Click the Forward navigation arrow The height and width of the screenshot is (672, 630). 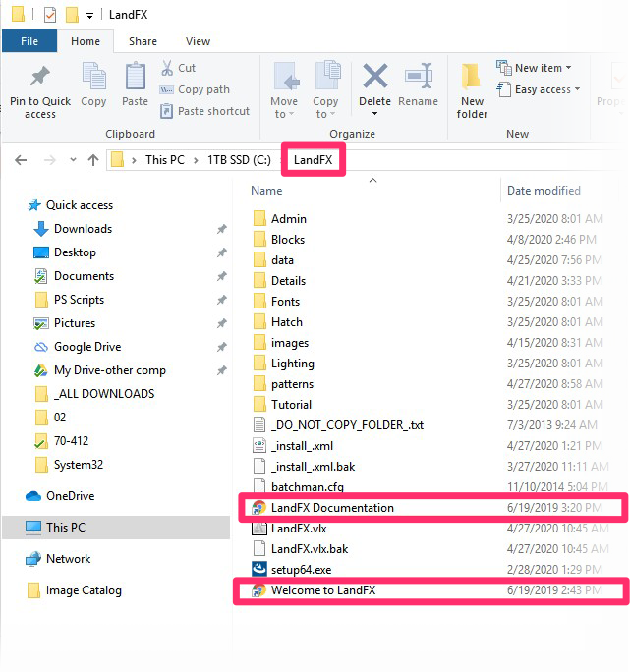[50, 160]
